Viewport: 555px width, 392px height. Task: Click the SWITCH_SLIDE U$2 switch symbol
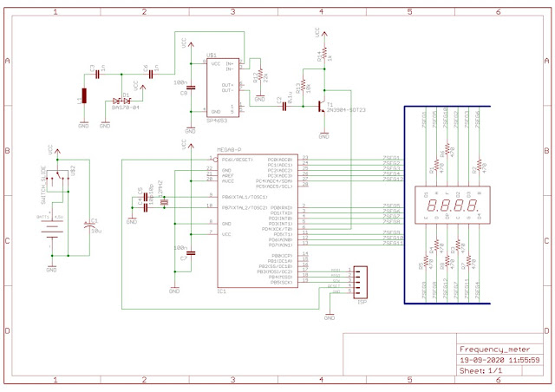(x=58, y=179)
